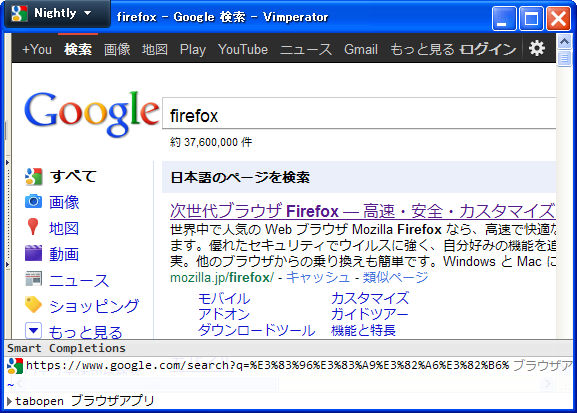Open the +You link in Google bar
The image size is (577, 413).
click(37, 49)
